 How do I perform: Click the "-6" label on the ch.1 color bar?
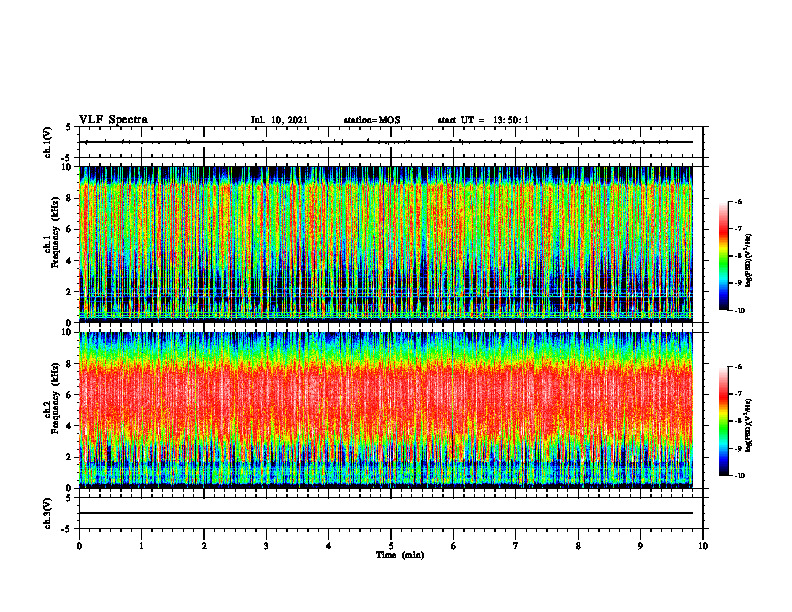(738, 202)
